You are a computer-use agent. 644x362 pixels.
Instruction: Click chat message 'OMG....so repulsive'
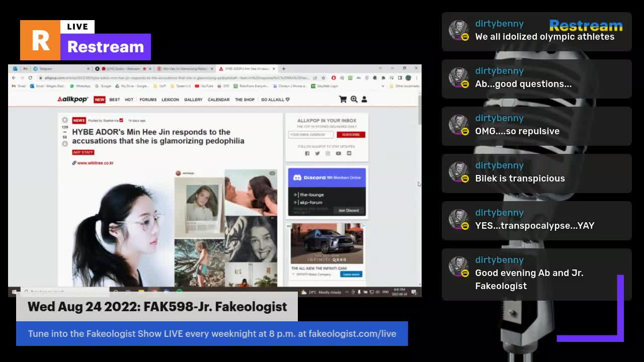517,131
